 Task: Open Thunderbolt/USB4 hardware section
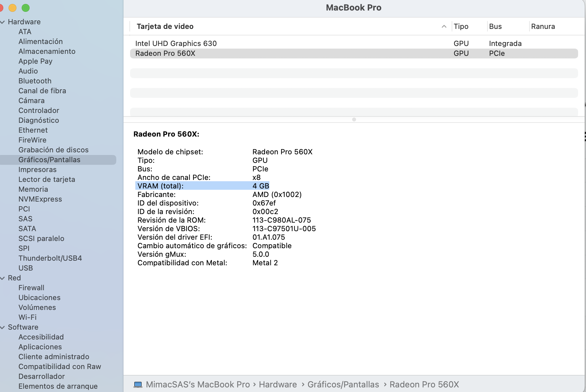(50, 258)
